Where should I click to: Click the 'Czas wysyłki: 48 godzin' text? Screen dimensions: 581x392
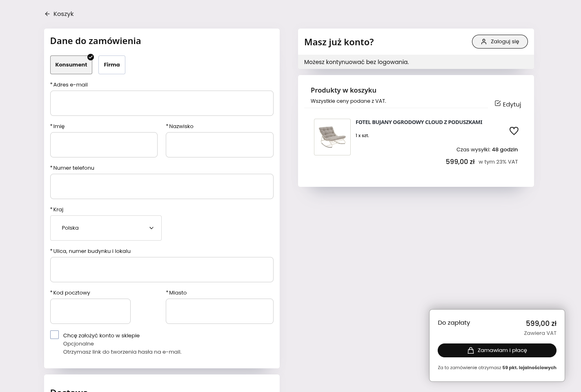tap(487, 150)
